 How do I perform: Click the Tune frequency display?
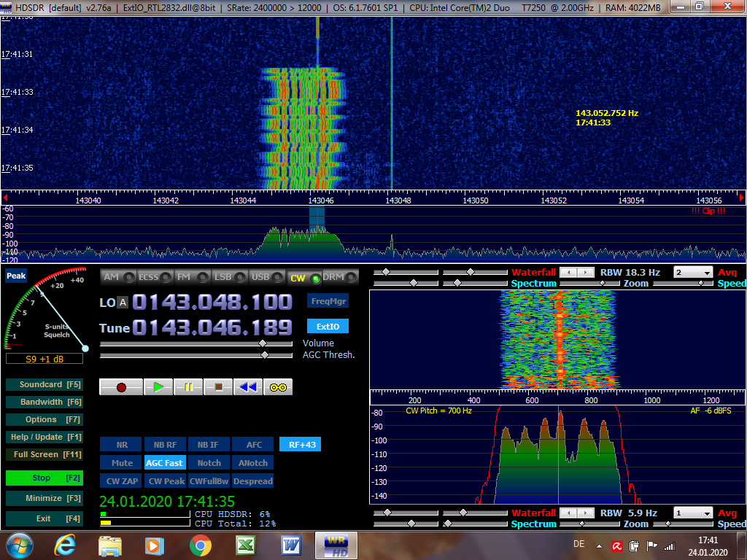tap(212, 327)
